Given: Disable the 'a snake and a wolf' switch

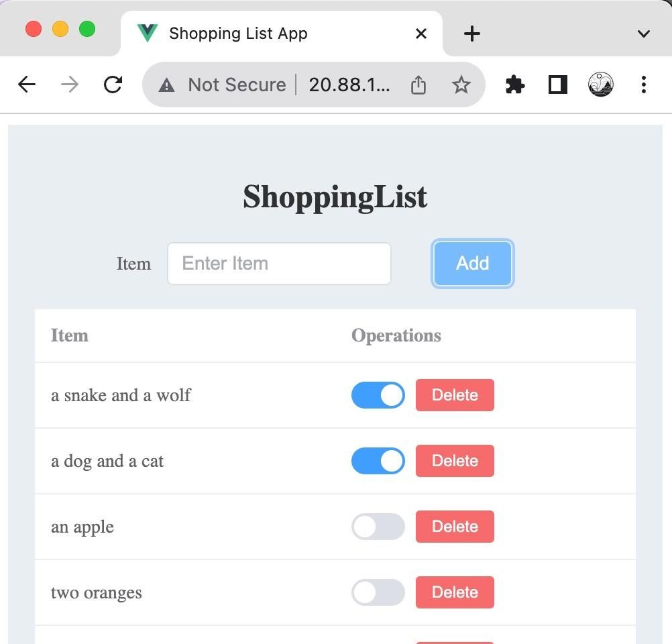Looking at the screenshot, I should click(378, 395).
